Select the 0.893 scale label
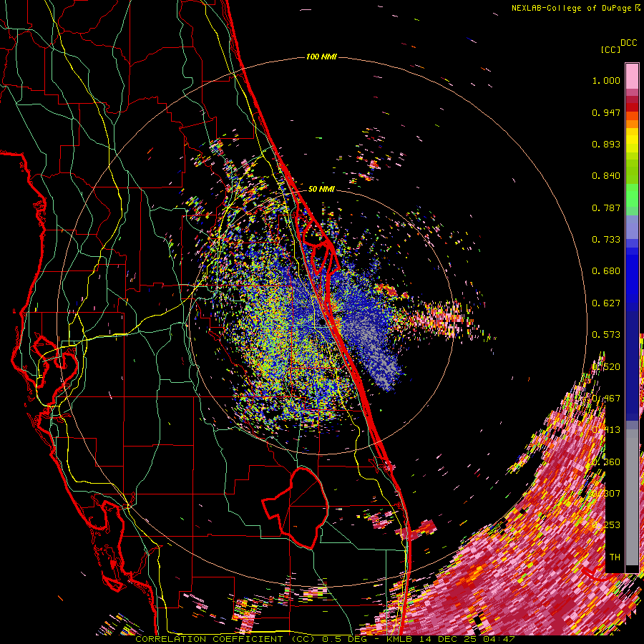The image size is (644, 644). (606, 144)
